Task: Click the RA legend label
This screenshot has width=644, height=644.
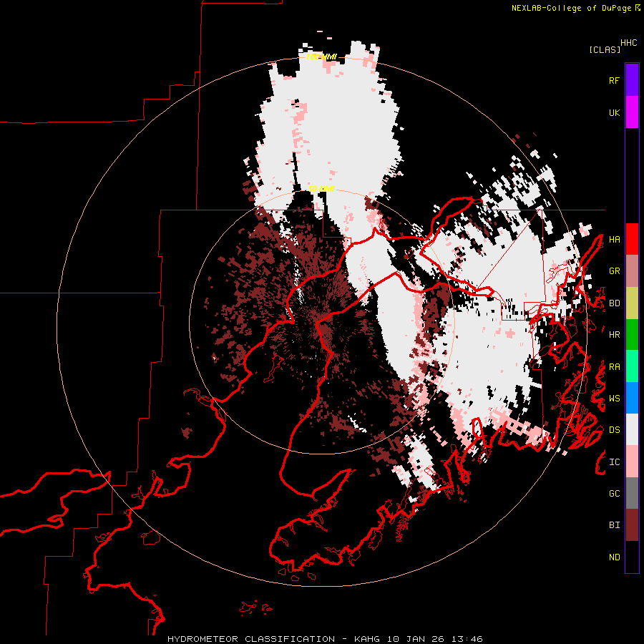Action: [x=614, y=367]
